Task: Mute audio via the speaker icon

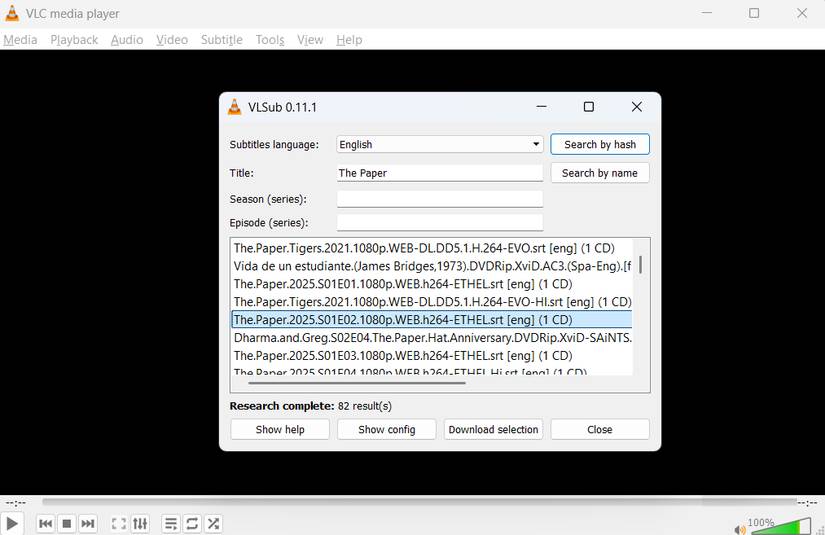Action: point(739,530)
